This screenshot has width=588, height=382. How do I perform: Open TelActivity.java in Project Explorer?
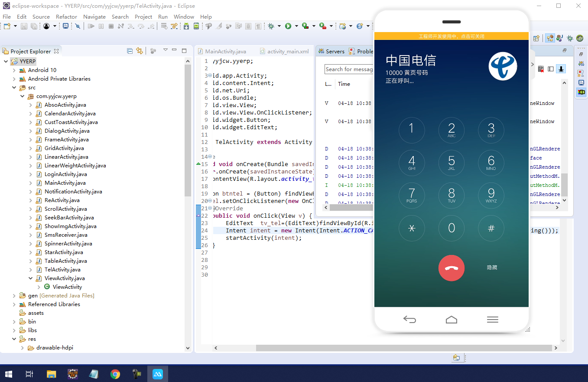point(62,270)
